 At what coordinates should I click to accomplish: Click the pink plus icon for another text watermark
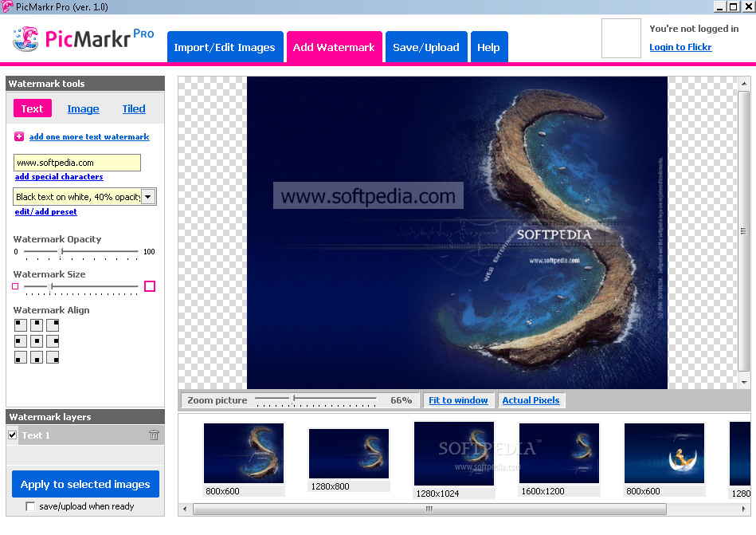pyautogui.click(x=19, y=136)
